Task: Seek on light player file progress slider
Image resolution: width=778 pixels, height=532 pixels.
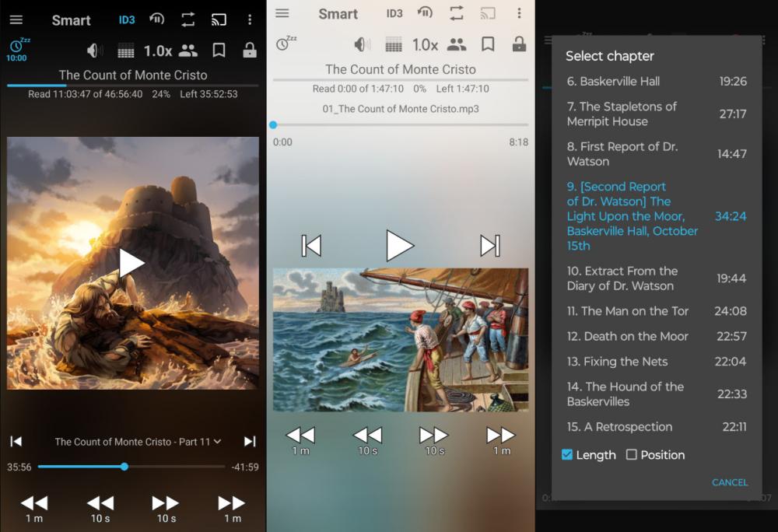Action: [x=401, y=125]
